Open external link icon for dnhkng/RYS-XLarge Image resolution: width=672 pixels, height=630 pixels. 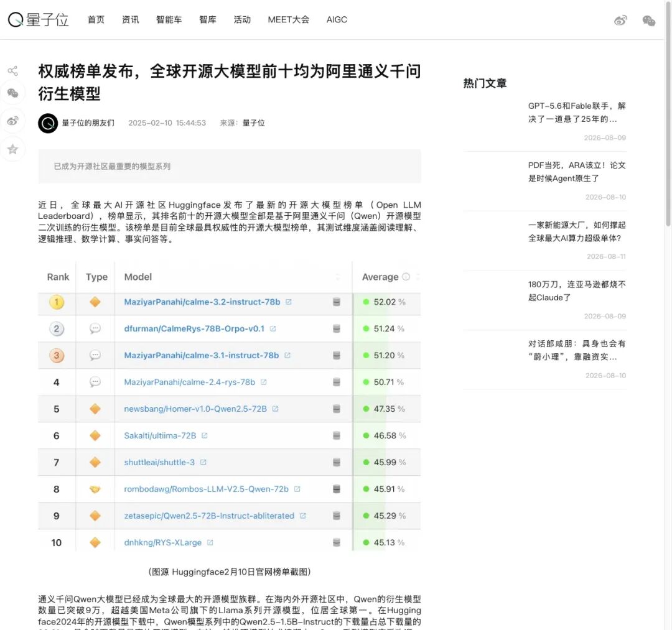210,542
